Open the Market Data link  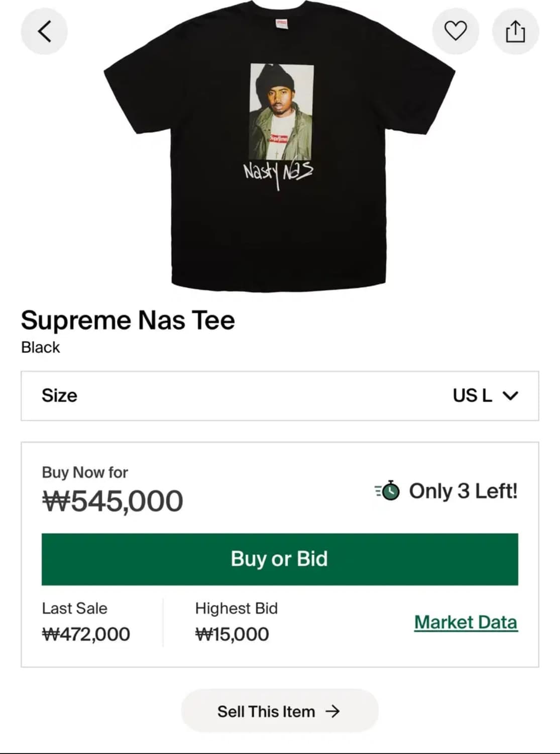click(466, 622)
